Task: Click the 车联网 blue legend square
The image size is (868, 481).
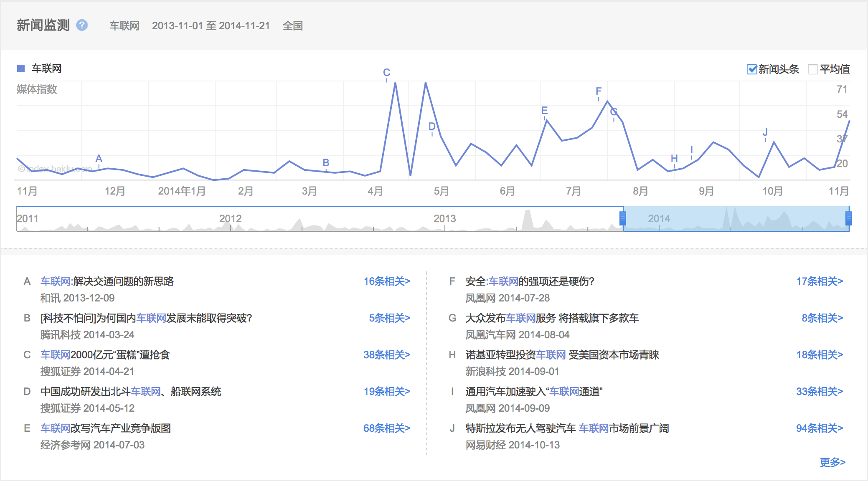Action: tap(21, 68)
